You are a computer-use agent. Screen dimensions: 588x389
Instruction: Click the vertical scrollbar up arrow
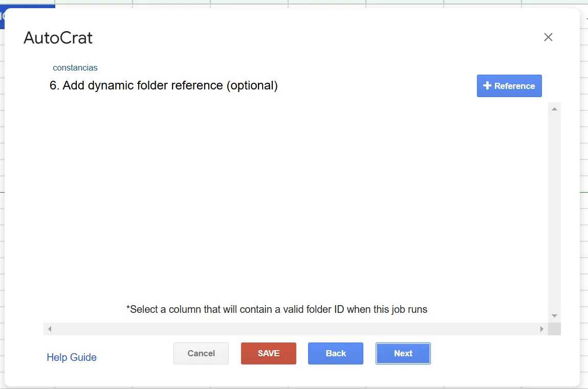pos(554,109)
